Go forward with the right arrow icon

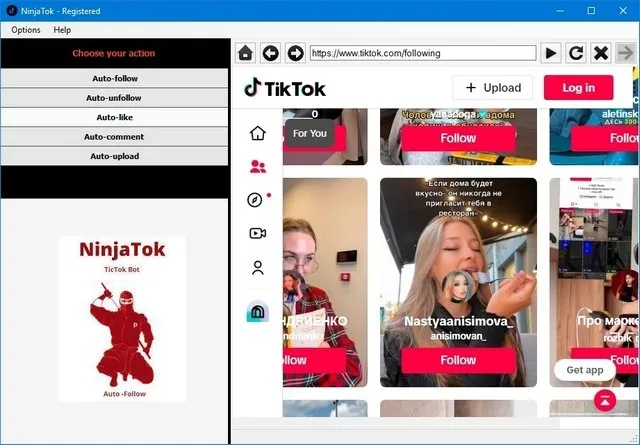point(295,53)
